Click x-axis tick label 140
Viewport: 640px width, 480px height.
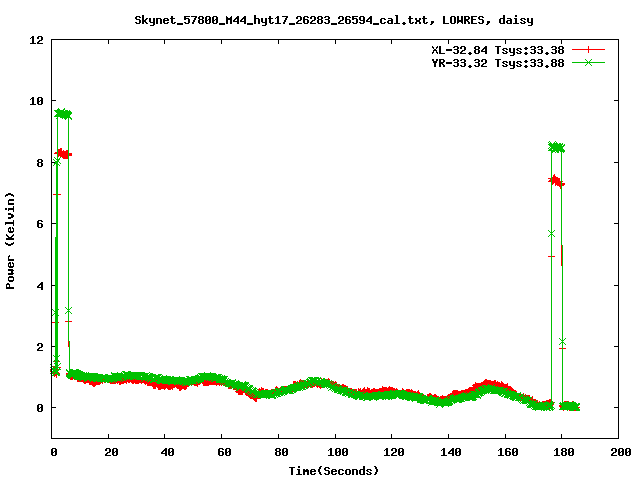click(x=451, y=452)
